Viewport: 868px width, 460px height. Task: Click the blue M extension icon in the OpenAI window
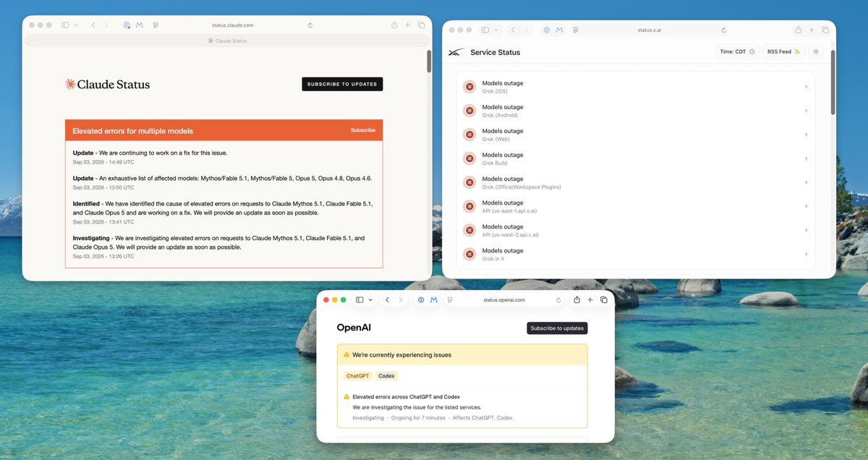[434, 299]
